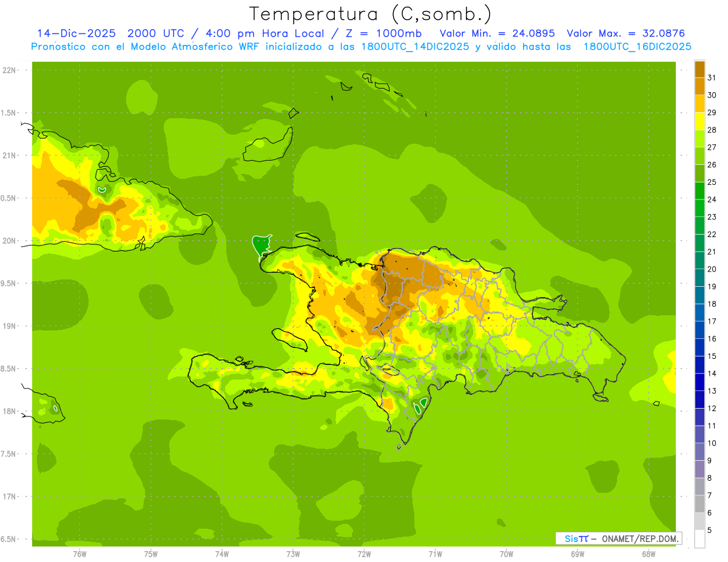The width and height of the screenshot is (728, 562).
Task: Click colorbar segment between 30 and 31
Action: 699,86
